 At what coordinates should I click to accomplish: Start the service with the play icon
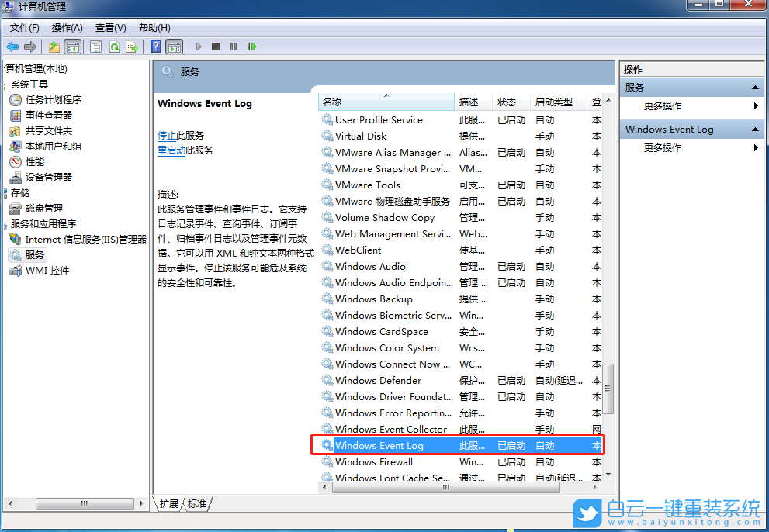199,47
